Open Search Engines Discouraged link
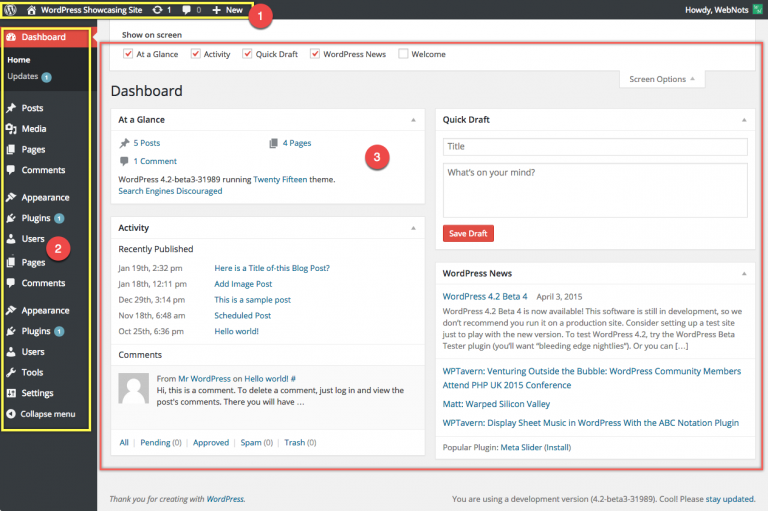The width and height of the screenshot is (768, 511). 170,191
